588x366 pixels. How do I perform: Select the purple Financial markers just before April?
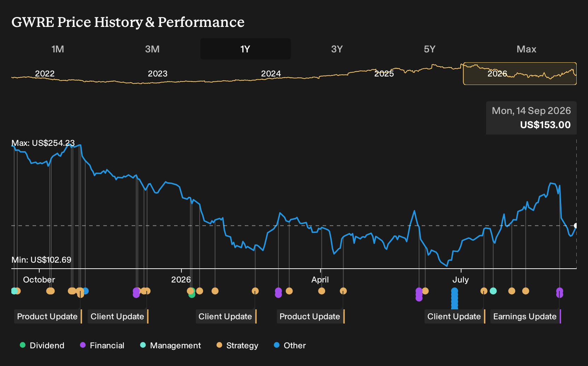pos(278,293)
